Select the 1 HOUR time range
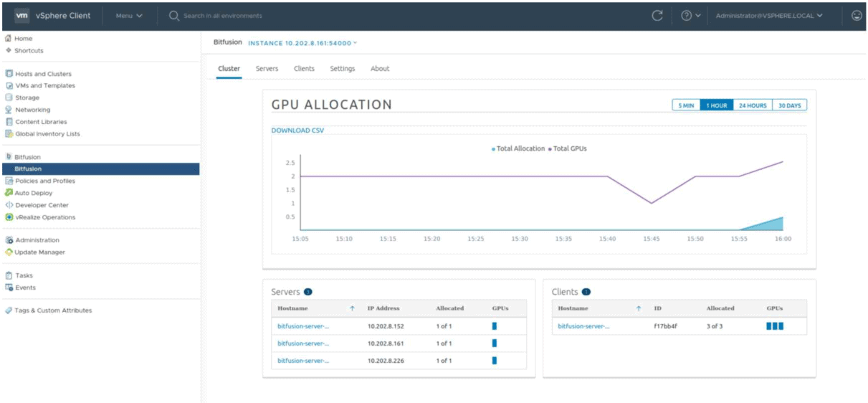The width and height of the screenshot is (868, 403). [717, 105]
